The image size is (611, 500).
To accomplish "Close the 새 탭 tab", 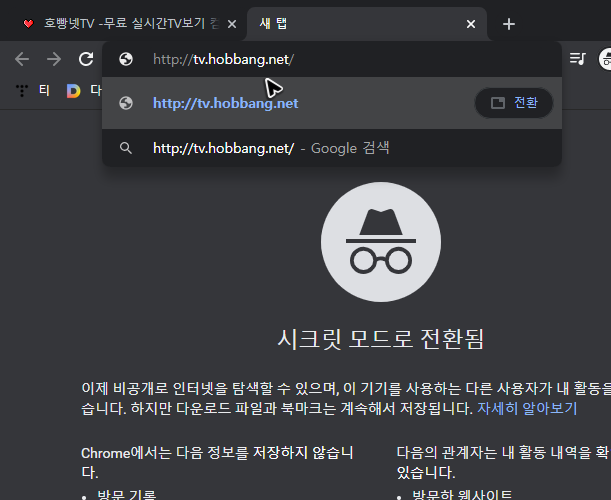I will [x=471, y=24].
